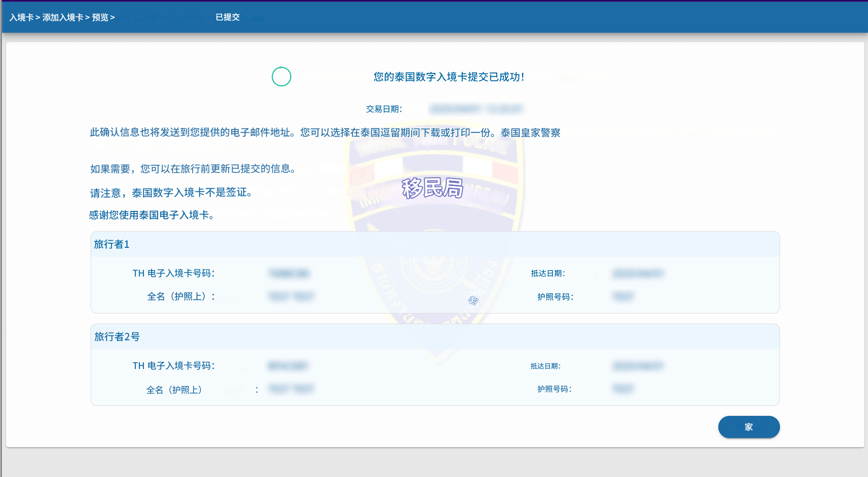Click the green success circle icon
The width and height of the screenshot is (868, 477).
tap(281, 77)
